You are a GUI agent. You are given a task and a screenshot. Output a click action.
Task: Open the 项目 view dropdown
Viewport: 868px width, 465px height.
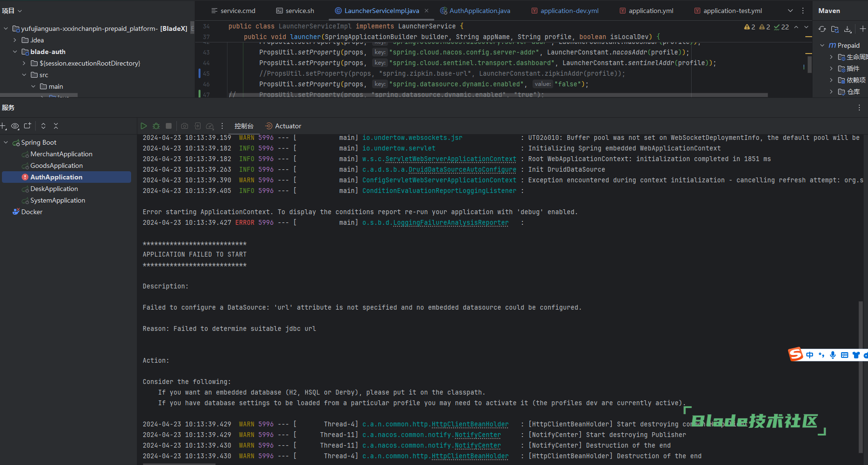tap(12, 11)
